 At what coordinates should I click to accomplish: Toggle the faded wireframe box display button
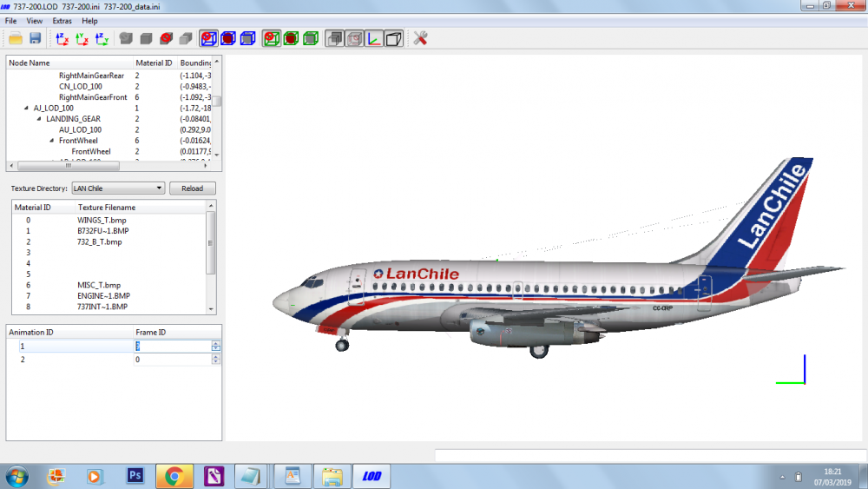click(354, 38)
